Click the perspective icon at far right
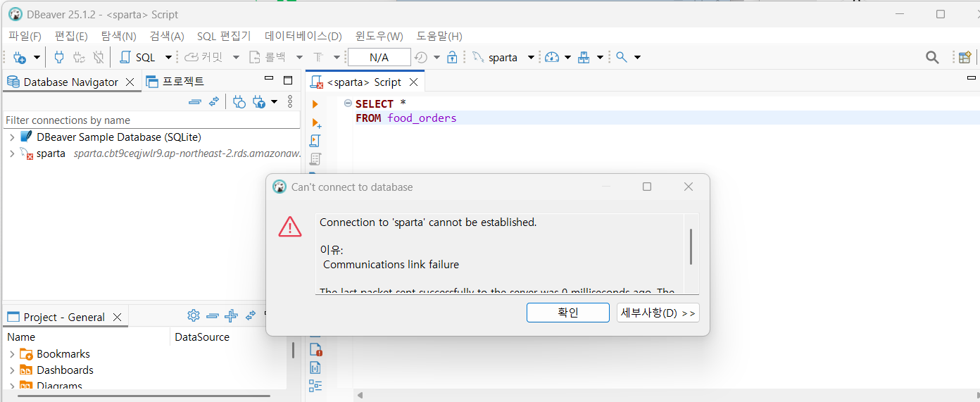980x402 pixels. pyautogui.click(x=965, y=58)
